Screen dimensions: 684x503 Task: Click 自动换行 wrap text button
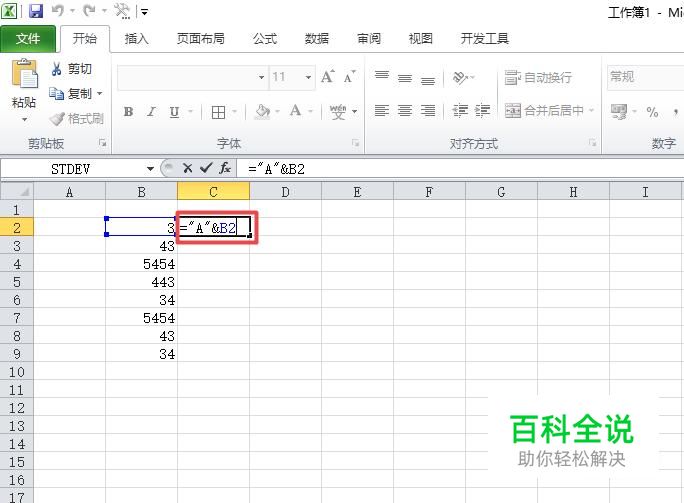538,78
